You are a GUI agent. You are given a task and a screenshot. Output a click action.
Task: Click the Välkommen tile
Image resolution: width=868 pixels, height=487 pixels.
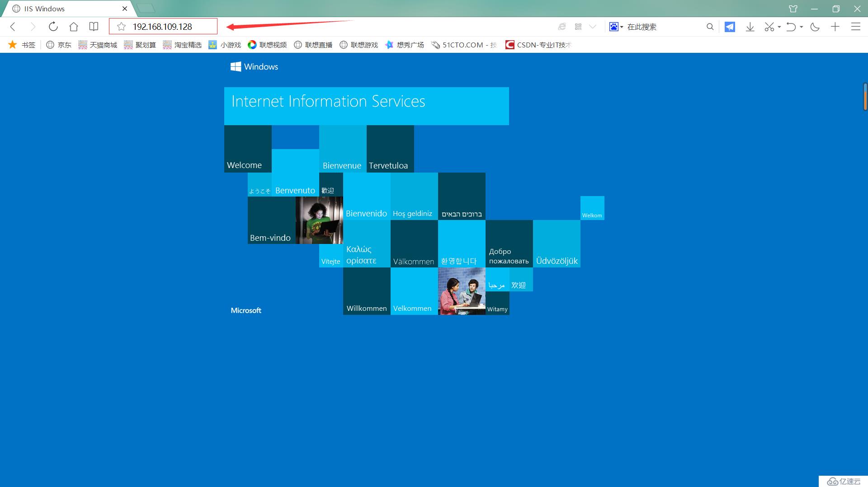(414, 243)
